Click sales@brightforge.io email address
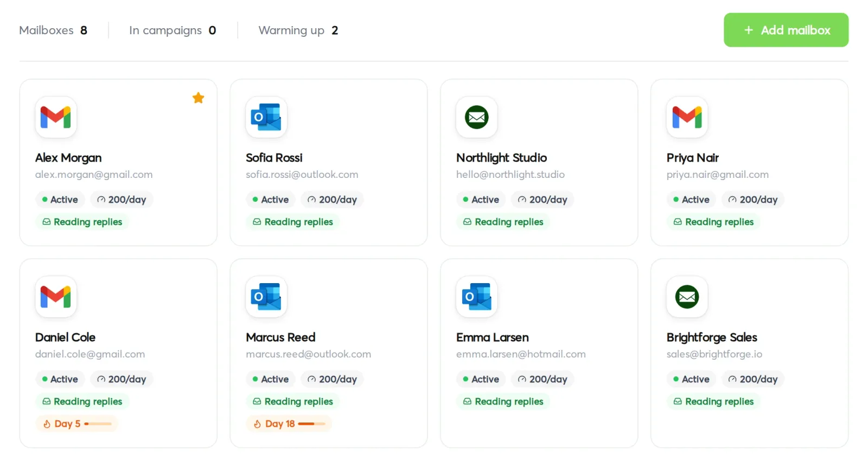This screenshot has width=868, height=467. (x=714, y=354)
